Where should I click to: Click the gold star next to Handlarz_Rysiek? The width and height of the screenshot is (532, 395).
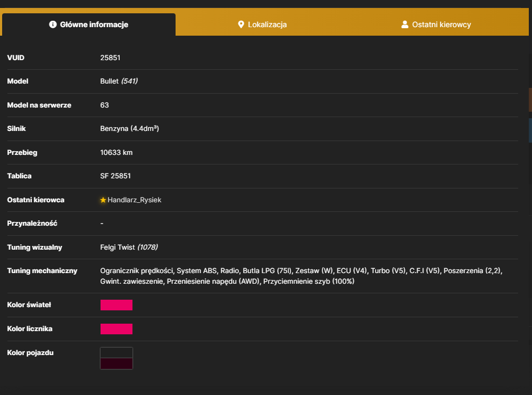click(x=103, y=200)
